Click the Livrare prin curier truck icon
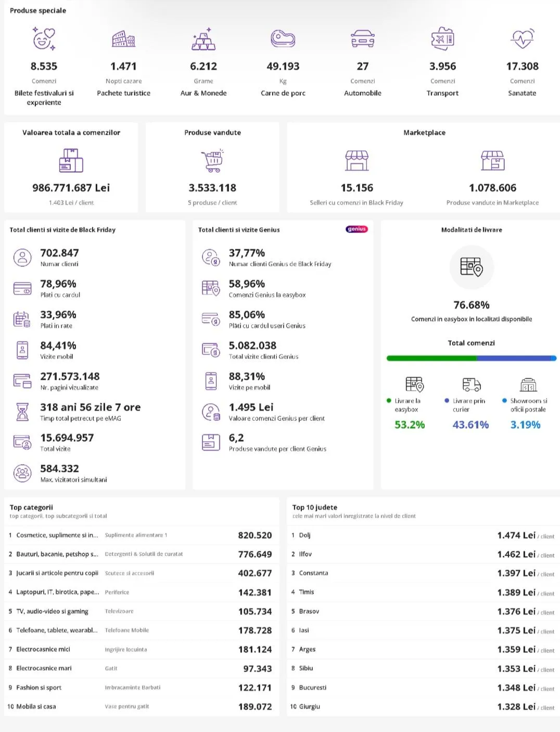 click(471, 384)
